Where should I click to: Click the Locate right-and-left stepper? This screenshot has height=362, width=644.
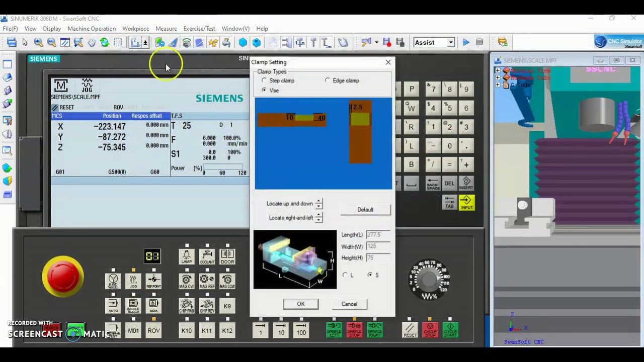coord(318,218)
